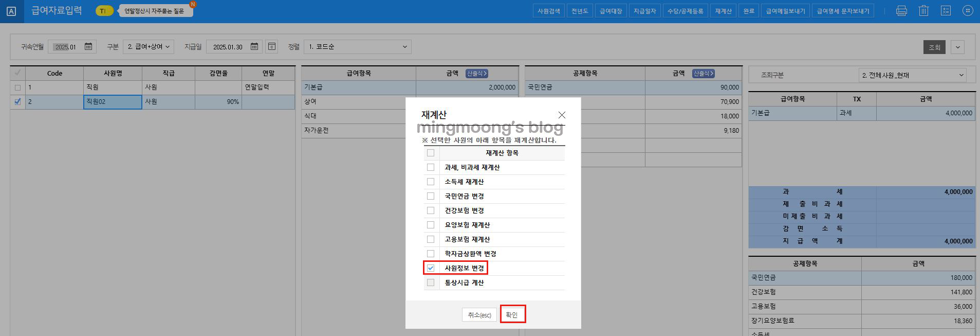
Task: Uncheck 사원정보 변경 checkbox
Action: pos(431,268)
